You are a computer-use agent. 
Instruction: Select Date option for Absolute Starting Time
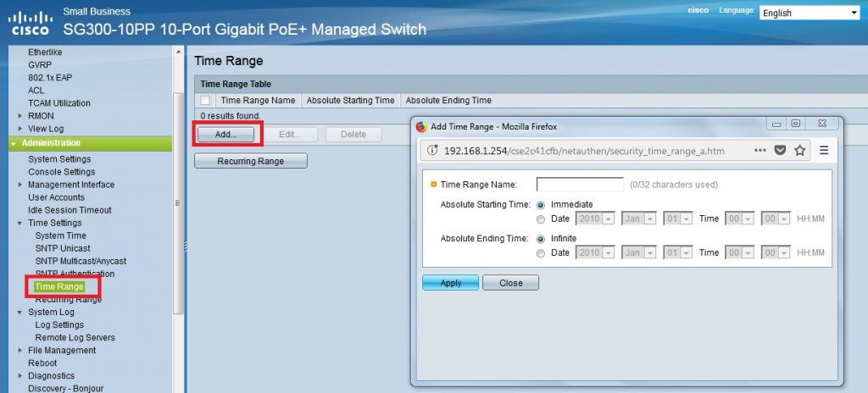click(541, 219)
